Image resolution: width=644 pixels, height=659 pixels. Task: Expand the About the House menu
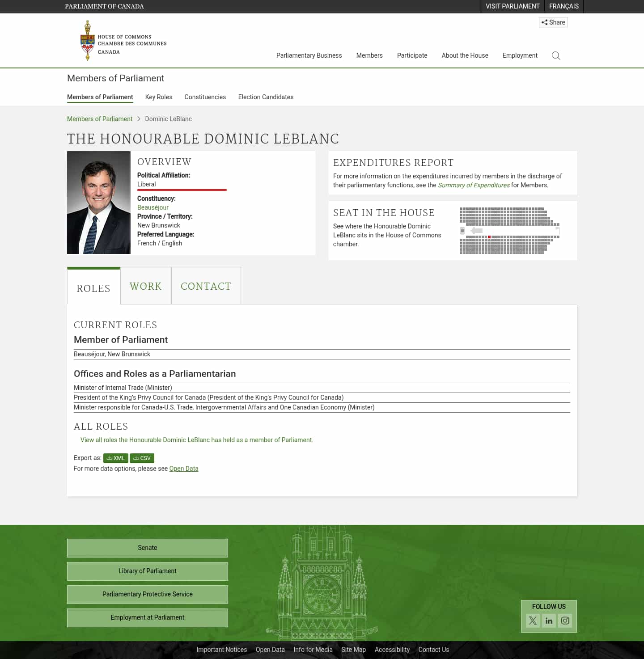[465, 55]
